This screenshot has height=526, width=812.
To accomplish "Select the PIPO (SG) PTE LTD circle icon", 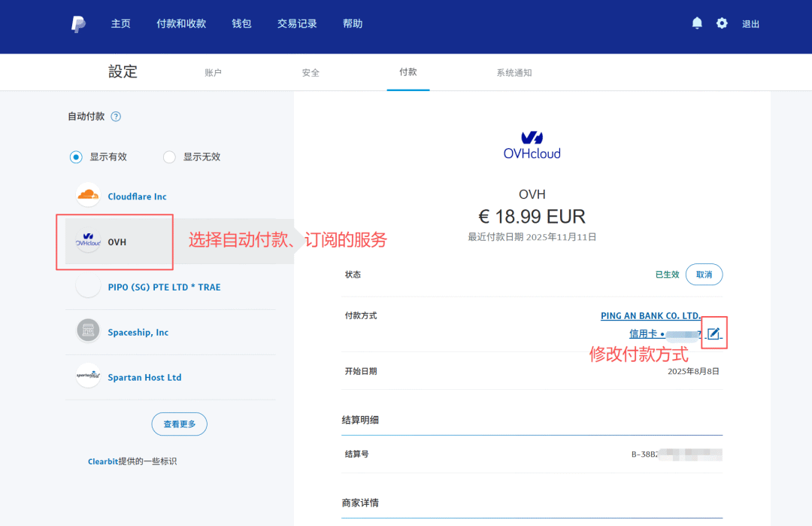I will (x=88, y=287).
